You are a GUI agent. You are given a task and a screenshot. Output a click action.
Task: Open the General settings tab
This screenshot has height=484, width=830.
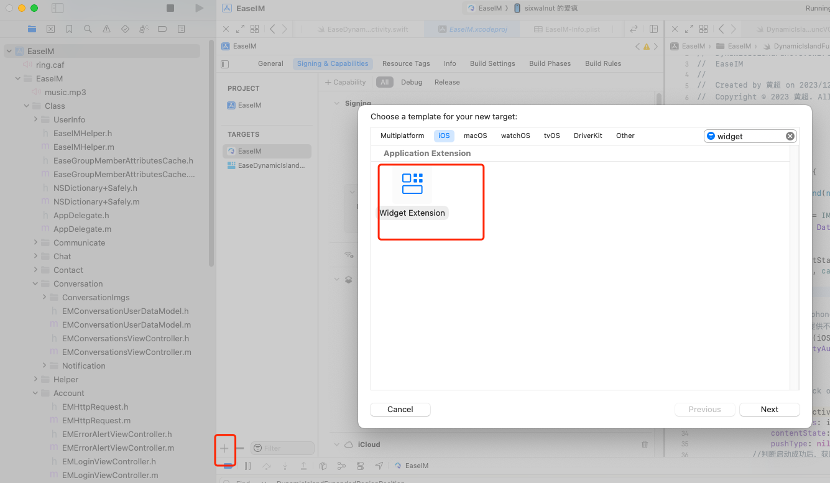[x=270, y=64]
